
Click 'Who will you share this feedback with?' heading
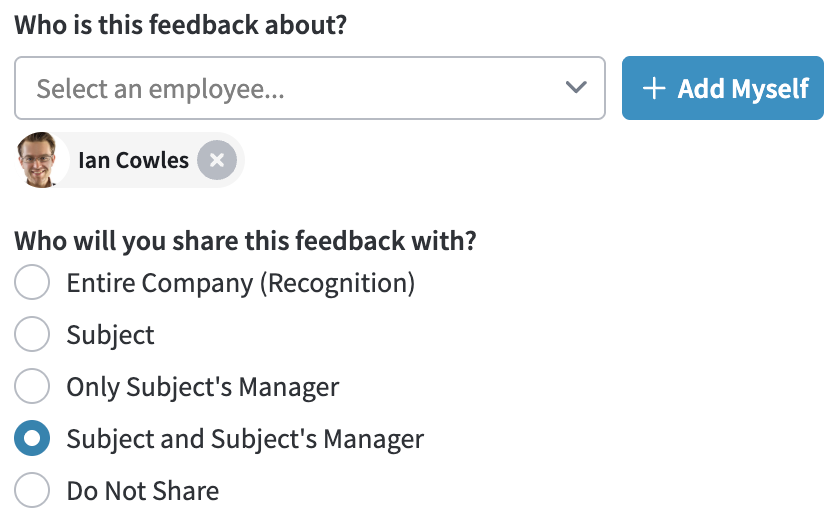(x=245, y=241)
